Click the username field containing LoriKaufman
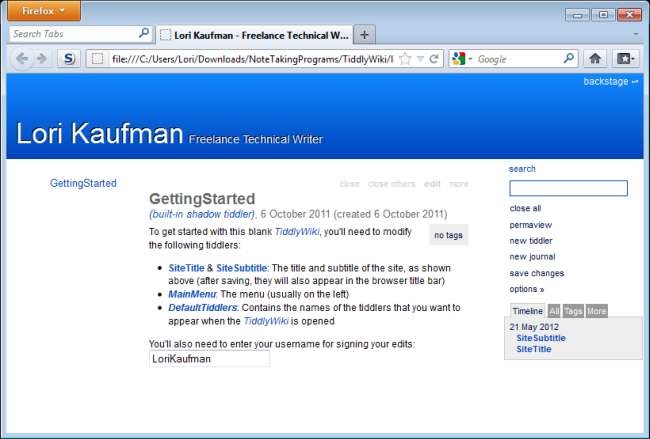 tap(209, 359)
